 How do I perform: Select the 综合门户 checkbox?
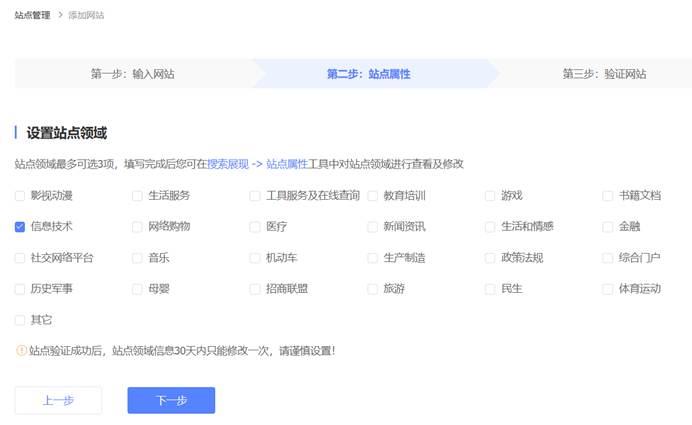[x=608, y=258]
